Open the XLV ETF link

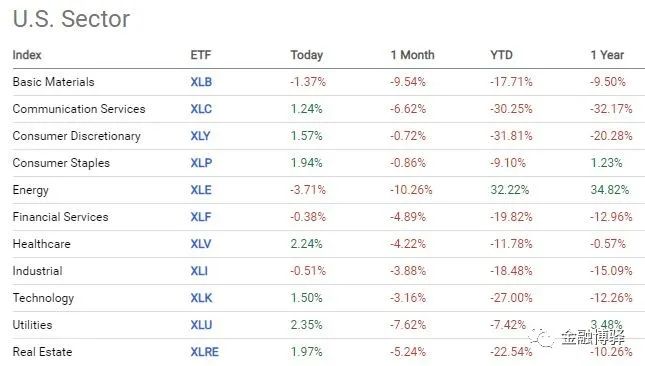[201, 244]
